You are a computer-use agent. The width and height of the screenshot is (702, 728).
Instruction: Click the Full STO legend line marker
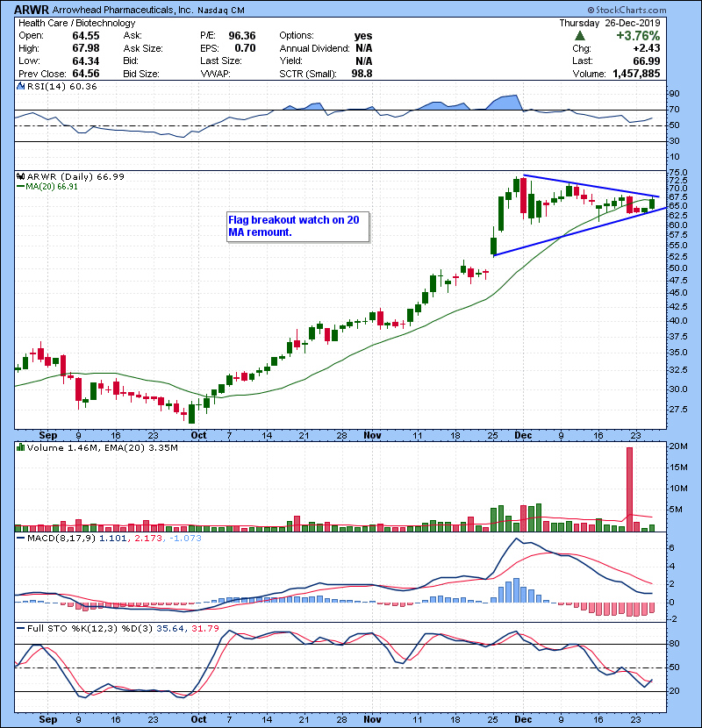tap(20, 628)
